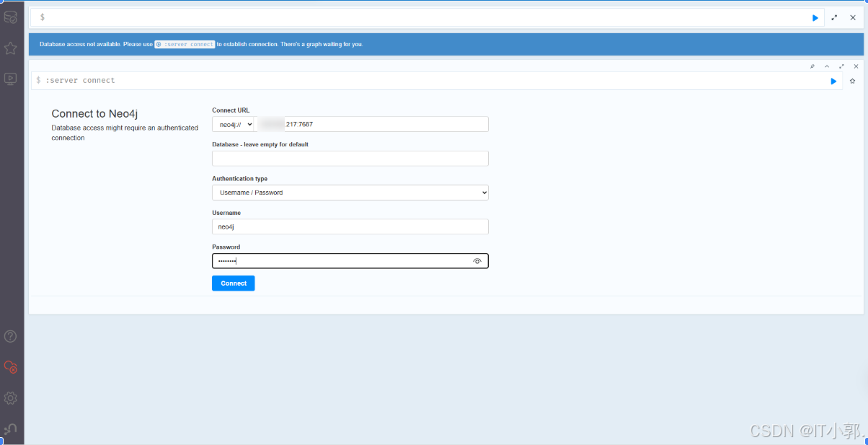Click the :server connect link in the banner

[x=185, y=45]
